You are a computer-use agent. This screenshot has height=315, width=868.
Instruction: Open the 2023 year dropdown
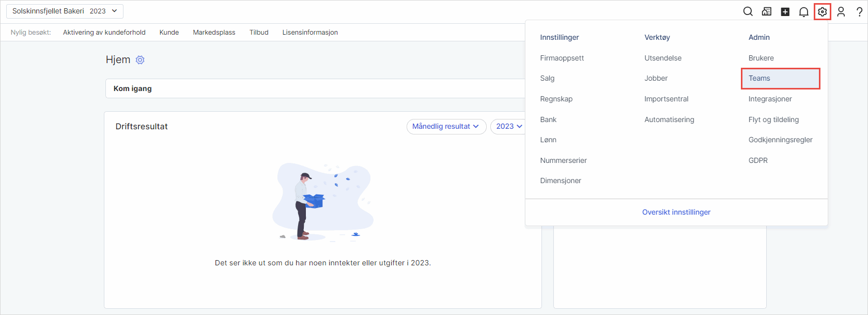pyautogui.click(x=509, y=126)
